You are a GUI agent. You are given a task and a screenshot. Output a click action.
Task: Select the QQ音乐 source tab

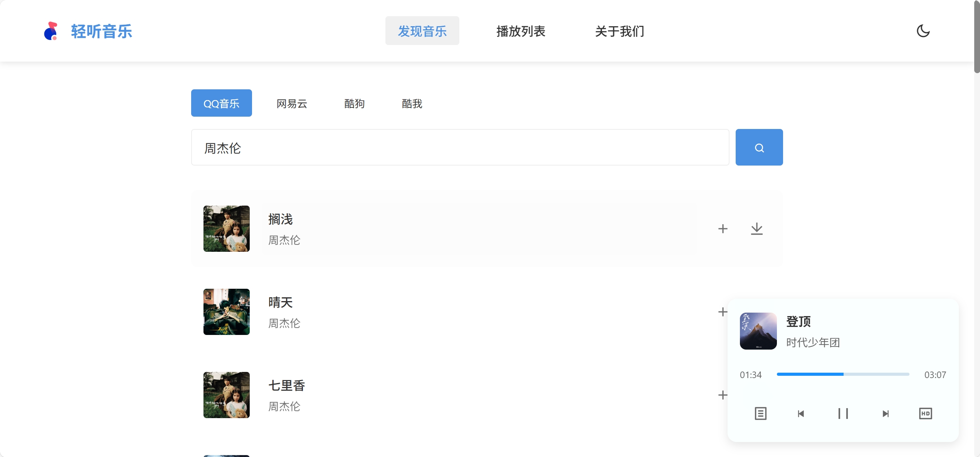[x=222, y=103]
